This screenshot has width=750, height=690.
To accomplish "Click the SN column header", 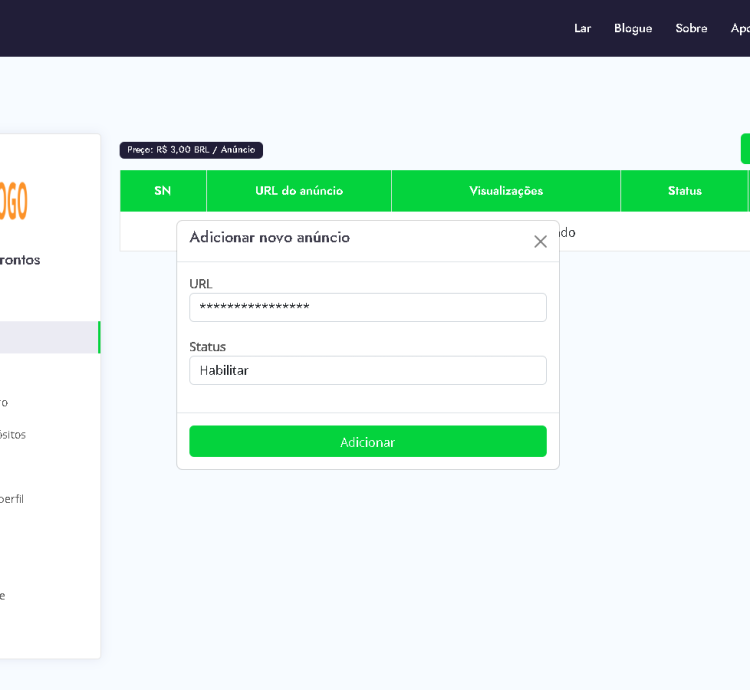I will 163,191.
